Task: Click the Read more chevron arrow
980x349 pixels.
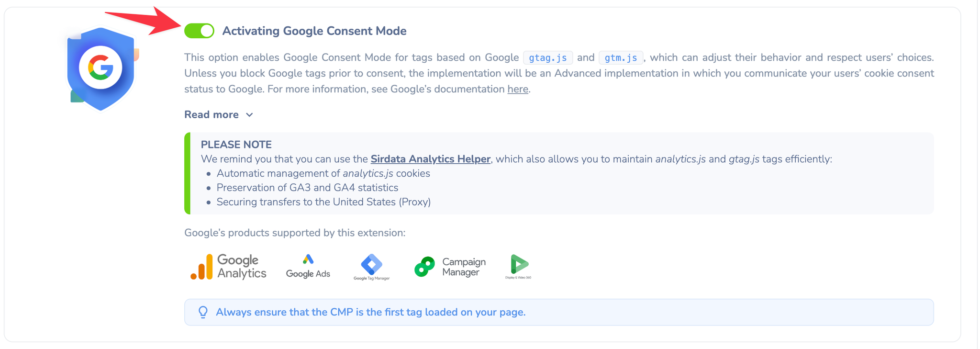Action: [249, 115]
